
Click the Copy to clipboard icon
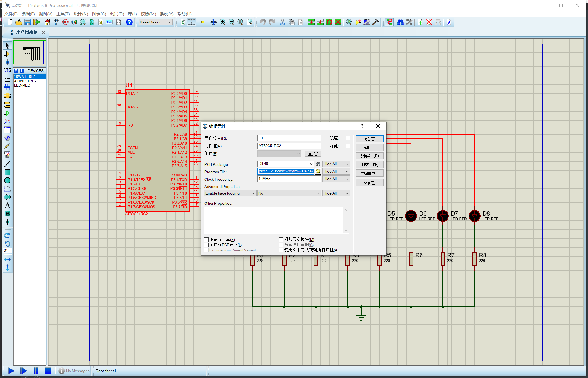291,22
